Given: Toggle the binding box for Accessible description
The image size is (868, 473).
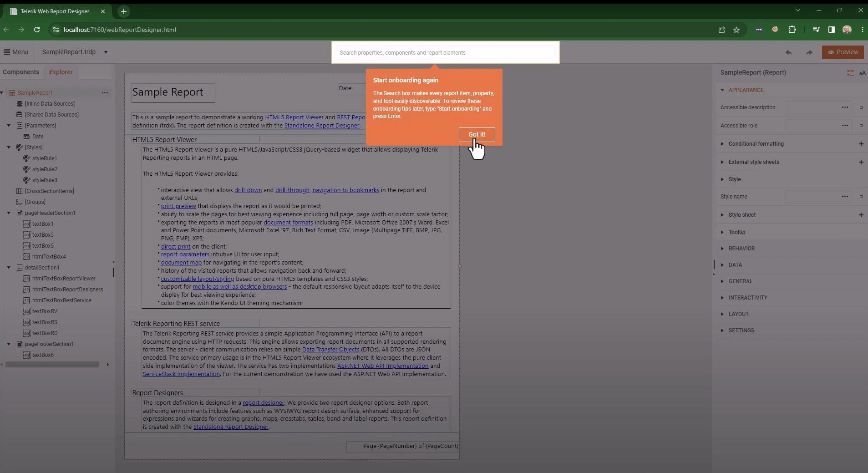Looking at the screenshot, I should pos(862,107).
